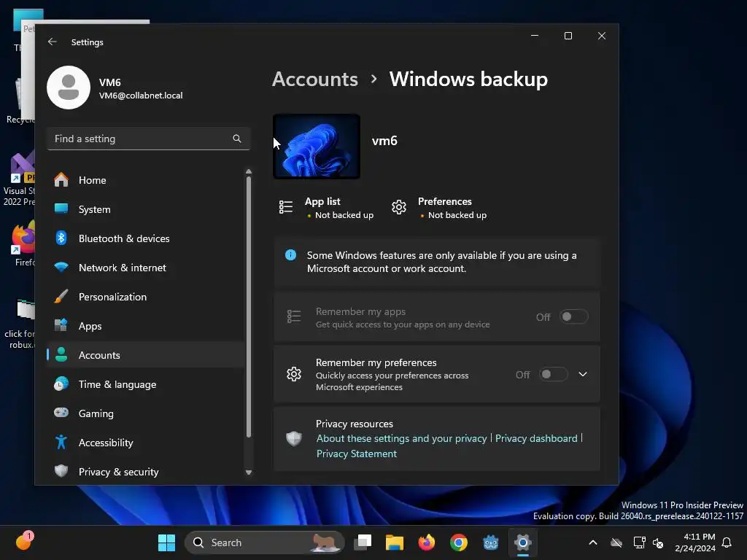747x560 pixels.
Task: Click the Apps grid icon
Action: click(61, 325)
